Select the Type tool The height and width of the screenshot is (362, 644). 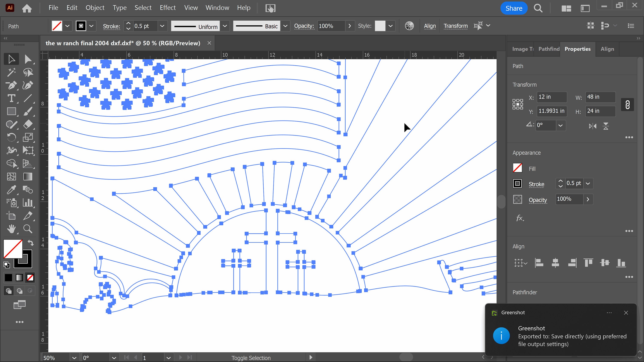tap(11, 98)
